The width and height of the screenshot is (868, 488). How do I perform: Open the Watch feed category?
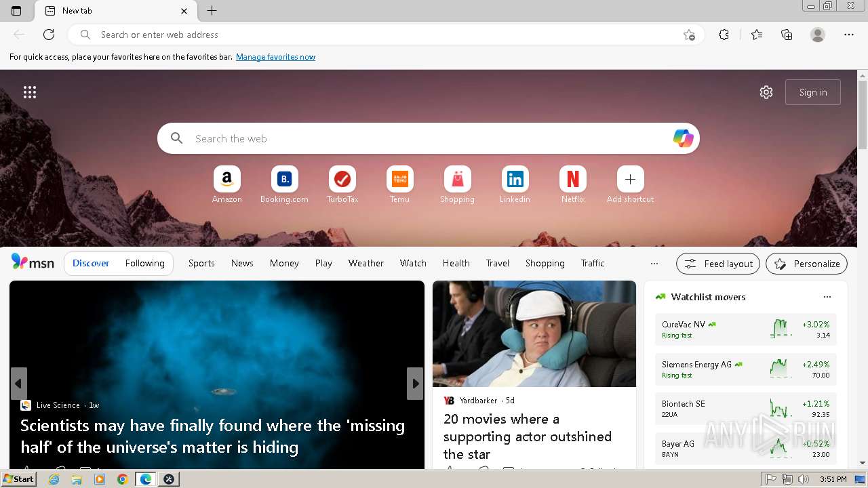pos(413,263)
